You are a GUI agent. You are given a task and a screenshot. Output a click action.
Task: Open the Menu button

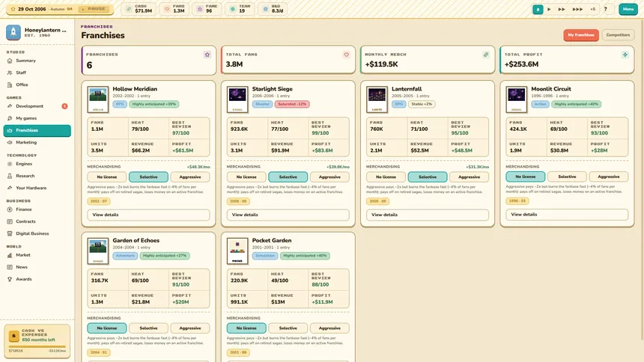point(628,9)
